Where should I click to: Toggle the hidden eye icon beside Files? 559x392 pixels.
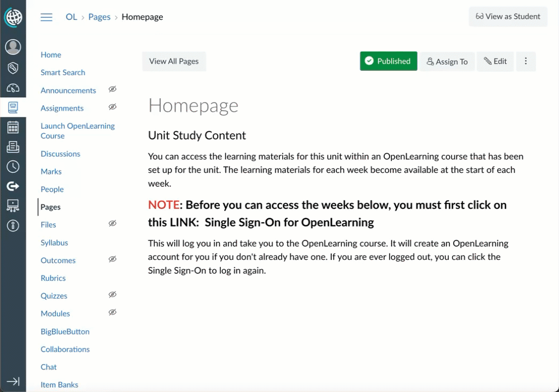112,223
